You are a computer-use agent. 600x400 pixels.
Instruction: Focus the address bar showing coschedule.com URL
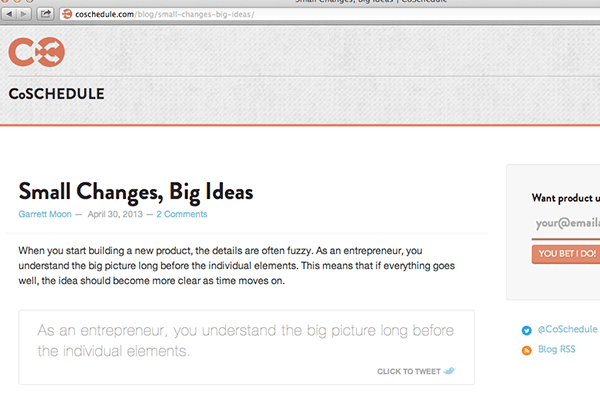pyautogui.click(x=330, y=14)
